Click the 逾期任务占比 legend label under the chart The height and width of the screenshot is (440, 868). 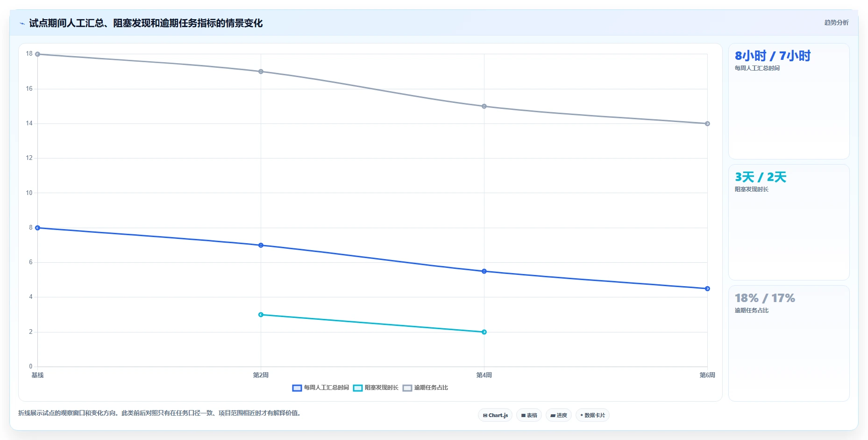point(431,388)
